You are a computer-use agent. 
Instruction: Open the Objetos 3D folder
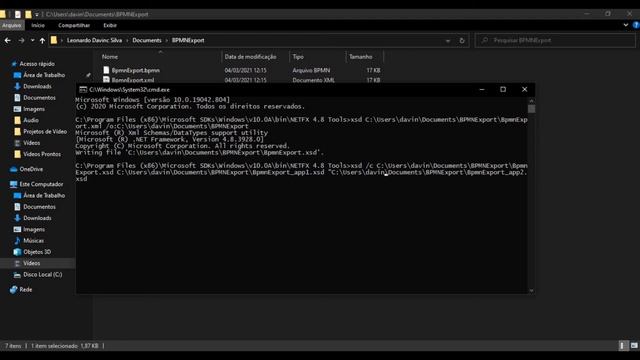click(37, 252)
